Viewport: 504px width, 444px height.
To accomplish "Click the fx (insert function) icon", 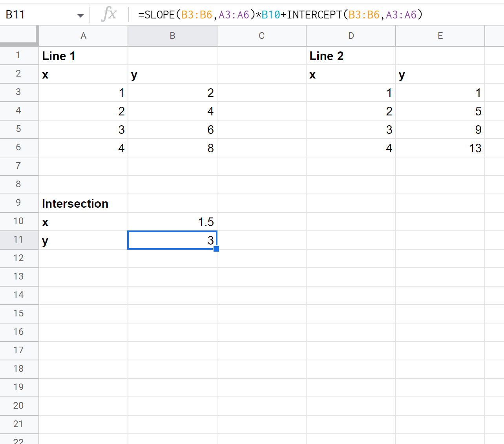I will coord(109,15).
